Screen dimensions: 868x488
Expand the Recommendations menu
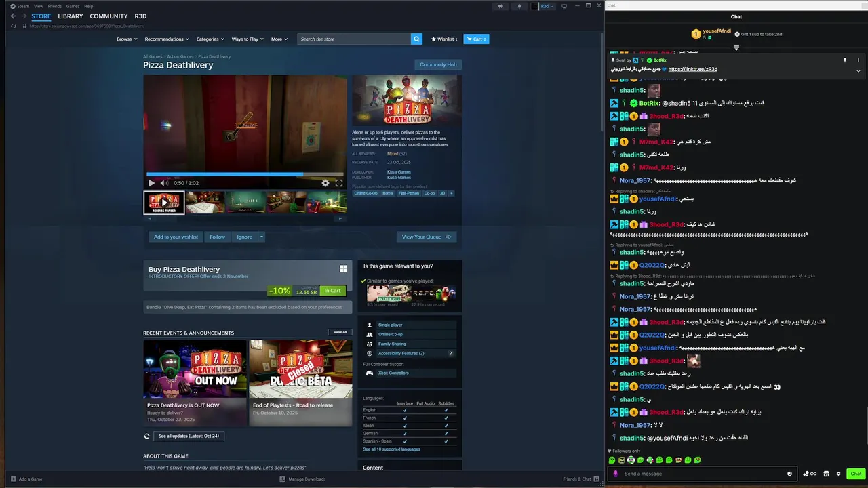[x=167, y=39]
